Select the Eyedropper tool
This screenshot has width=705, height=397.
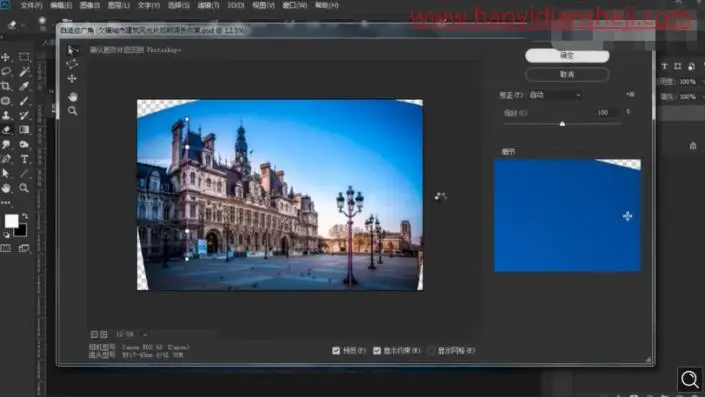tap(24, 86)
